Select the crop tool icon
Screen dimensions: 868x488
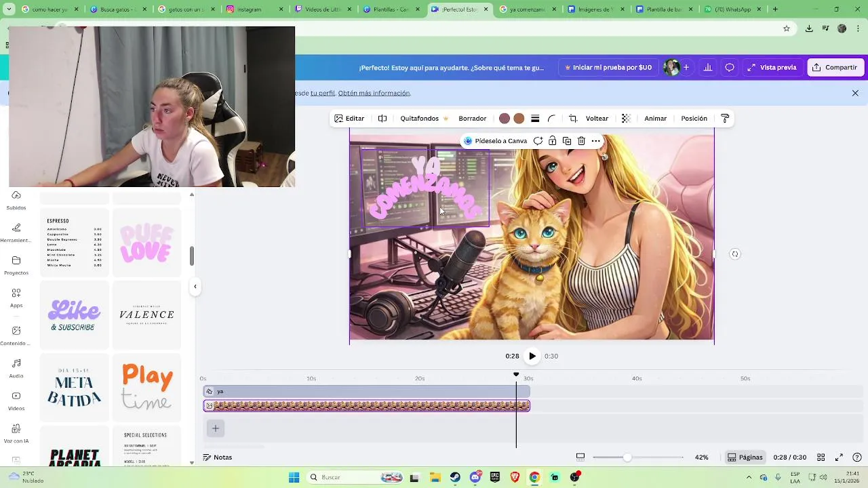573,119
